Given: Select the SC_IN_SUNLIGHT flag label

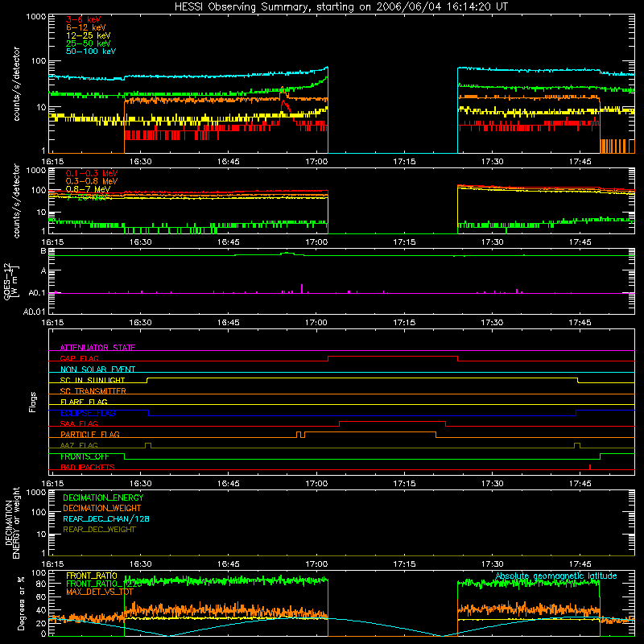Looking at the screenshot, I should 93,380.
